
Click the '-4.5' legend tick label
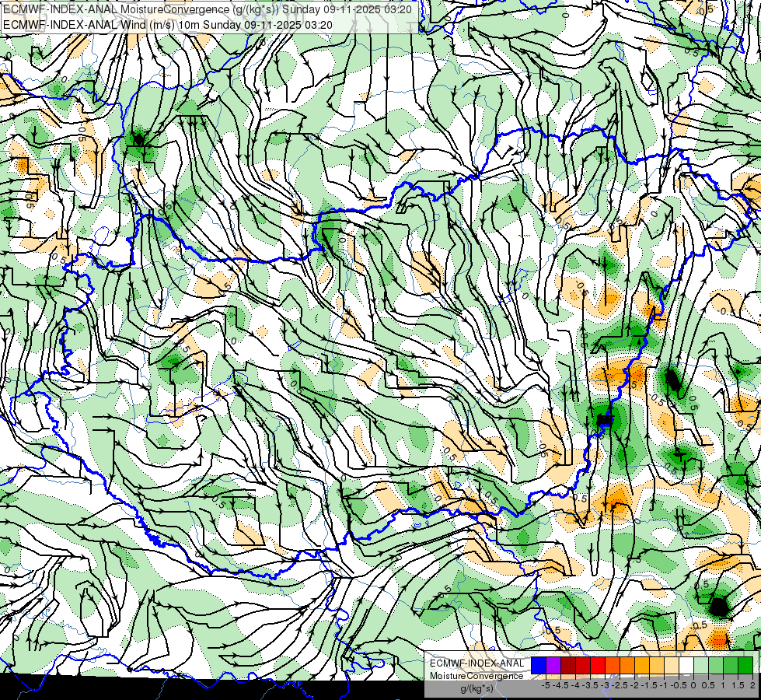(560, 685)
